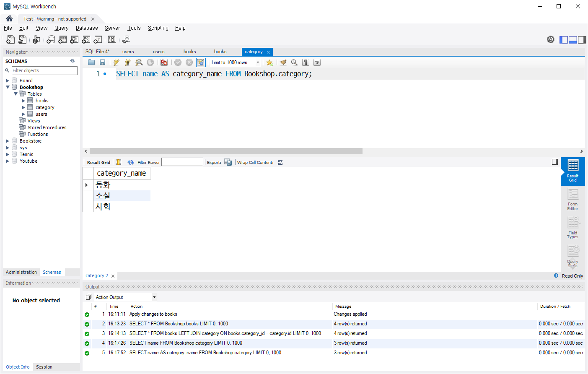Viewport: 588px width, 374px height.
Task: Click the SQL editor horizontal scrollbar thumb
Action: click(x=226, y=151)
